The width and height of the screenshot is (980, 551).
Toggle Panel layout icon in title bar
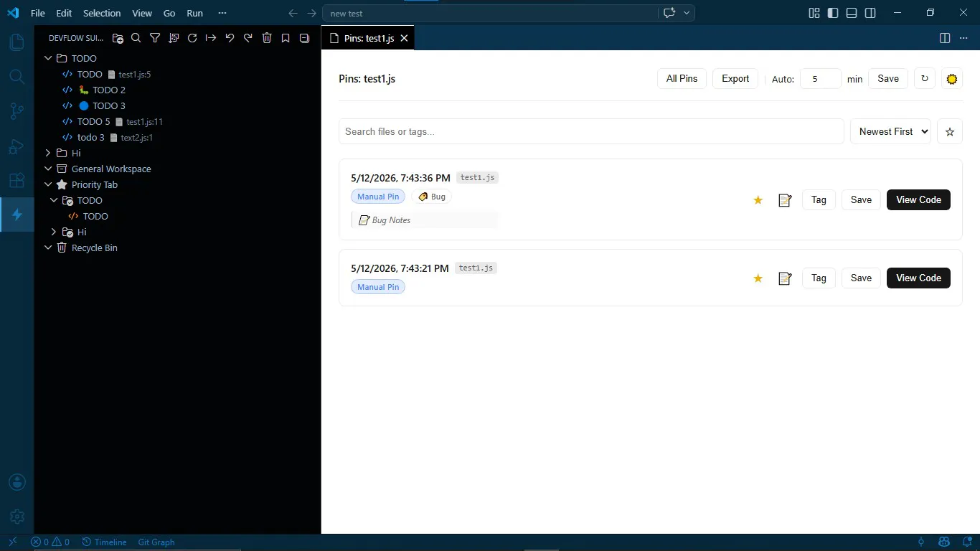pos(852,13)
